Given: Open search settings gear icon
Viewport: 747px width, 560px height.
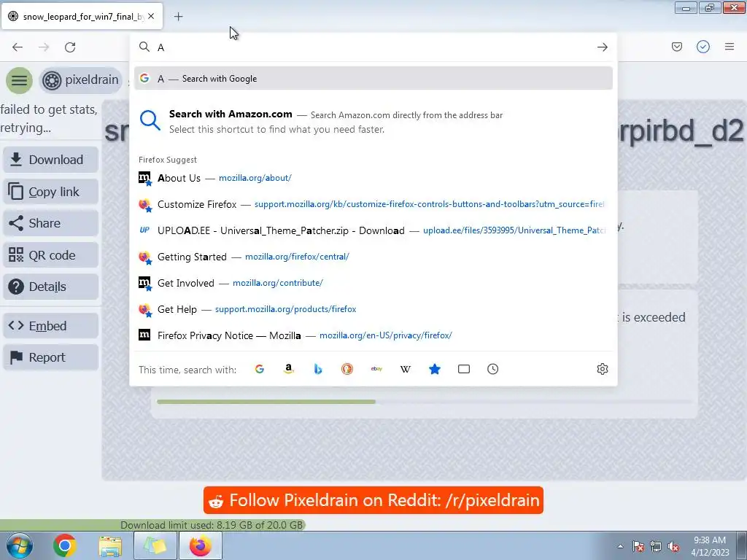Looking at the screenshot, I should (x=602, y=369).
